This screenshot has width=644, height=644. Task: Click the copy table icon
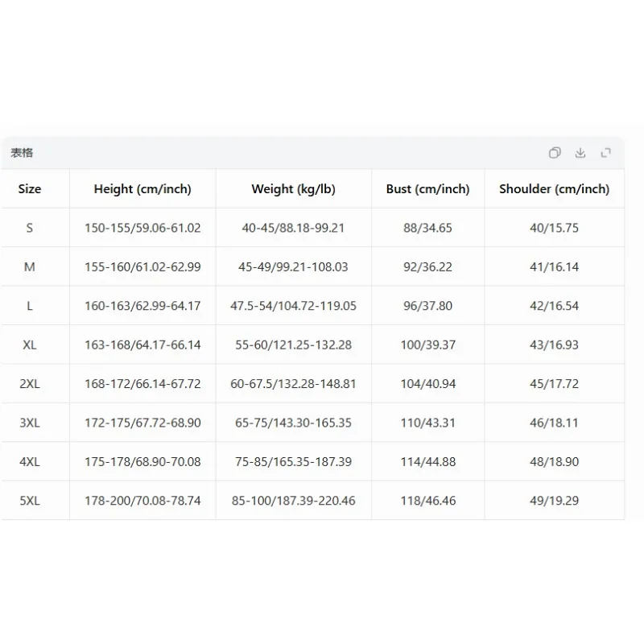pos(555,153)
